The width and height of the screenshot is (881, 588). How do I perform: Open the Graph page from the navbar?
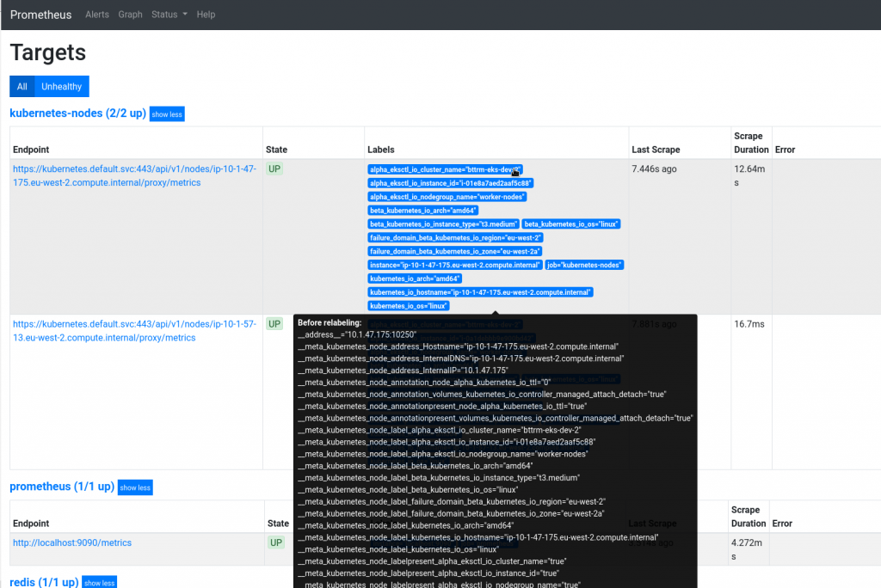[130, 15]
